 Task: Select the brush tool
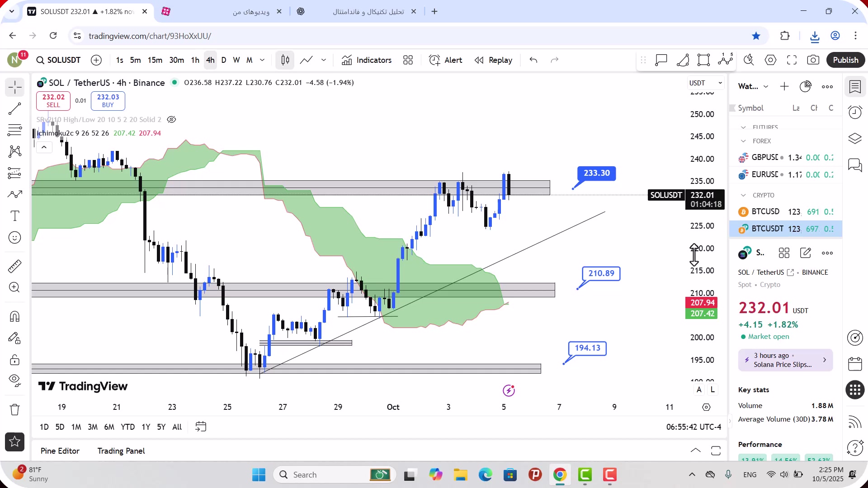coord(14,194)
